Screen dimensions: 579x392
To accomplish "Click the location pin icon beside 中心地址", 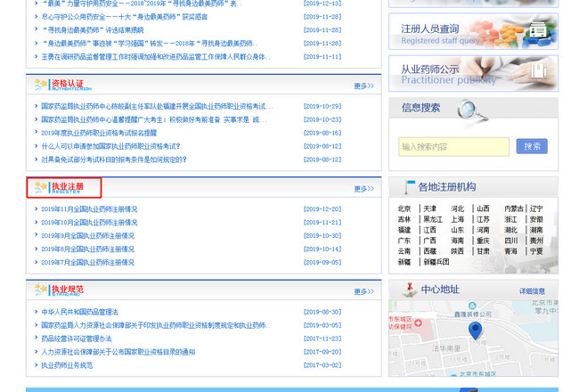I will pyautogui.click(x=409, y=290).
